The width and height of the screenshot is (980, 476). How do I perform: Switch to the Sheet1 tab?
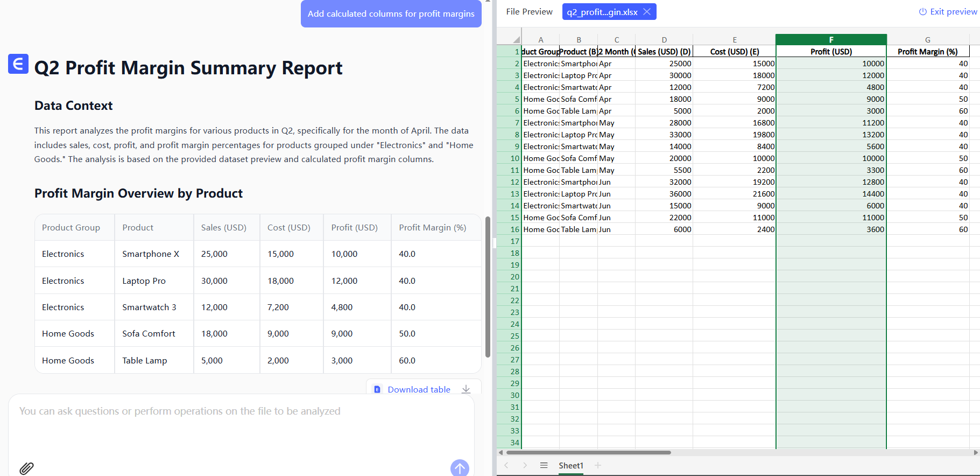pyautogui.click(x=570, y=465)
